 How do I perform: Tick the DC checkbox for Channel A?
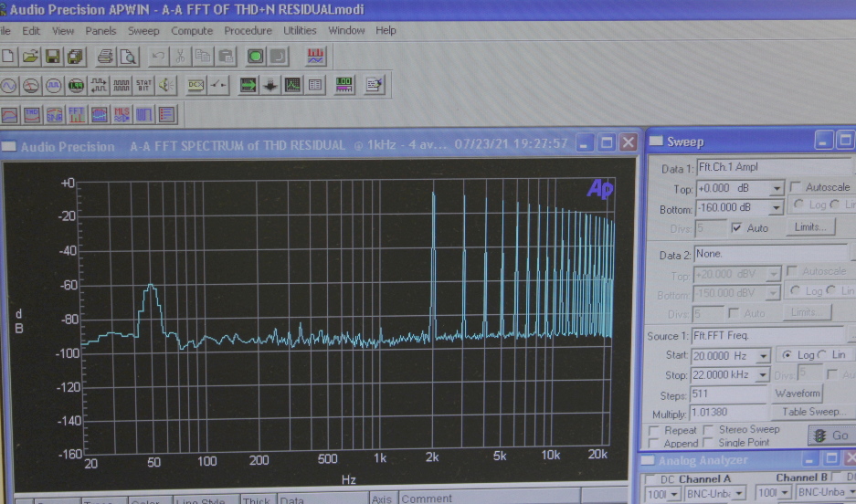tap(650, 479)
